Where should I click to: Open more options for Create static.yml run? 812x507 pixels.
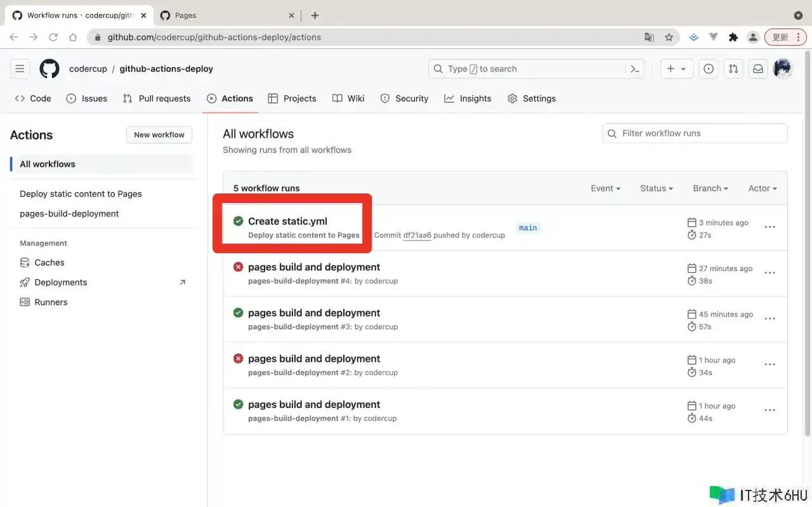pyautogui.click(x=769, y=227)
